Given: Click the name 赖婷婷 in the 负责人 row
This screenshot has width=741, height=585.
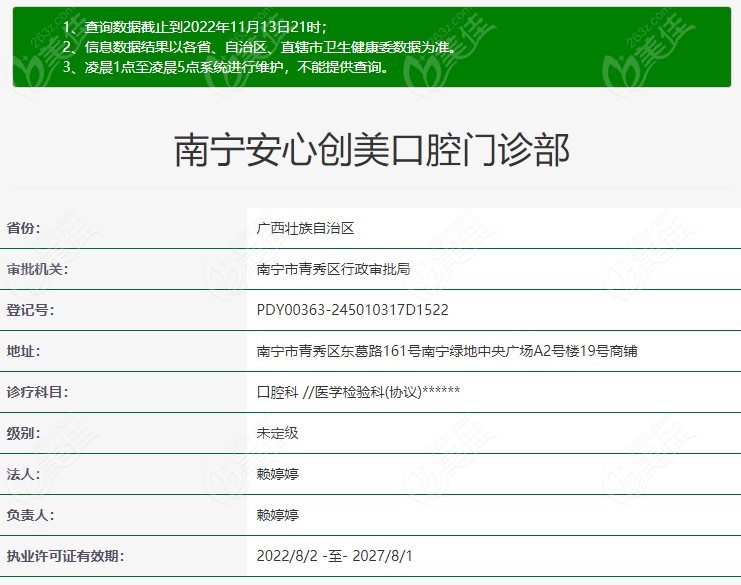Looking at the screenshot, I should click(x=277, y=515).
